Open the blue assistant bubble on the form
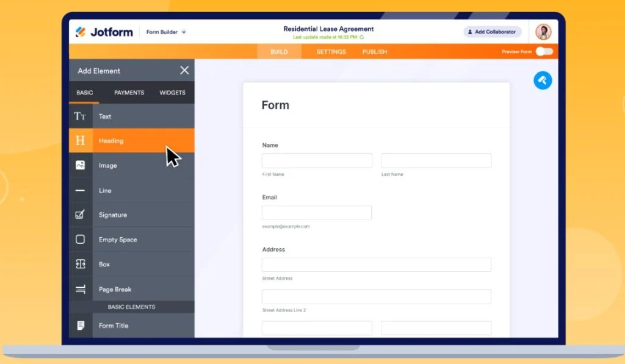This screenshot has height=364, width=625. pyautogui.click(x=543, y=80)
